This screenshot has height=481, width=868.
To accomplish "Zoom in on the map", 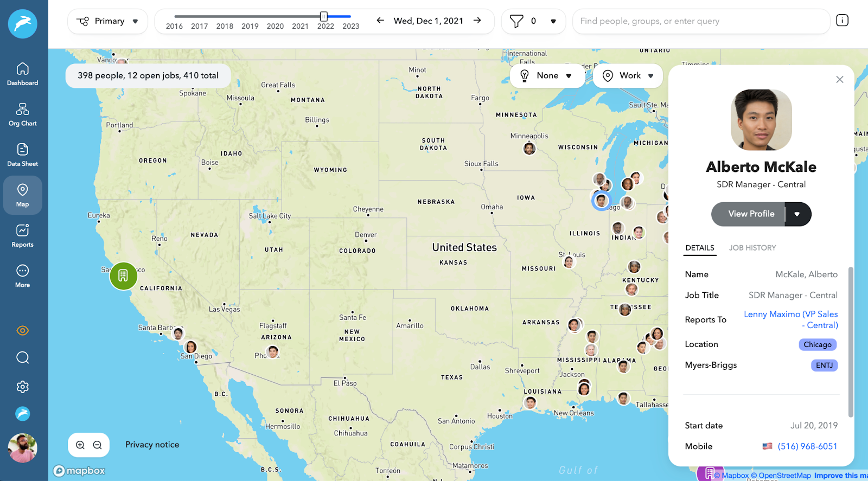I will [80, 445].
